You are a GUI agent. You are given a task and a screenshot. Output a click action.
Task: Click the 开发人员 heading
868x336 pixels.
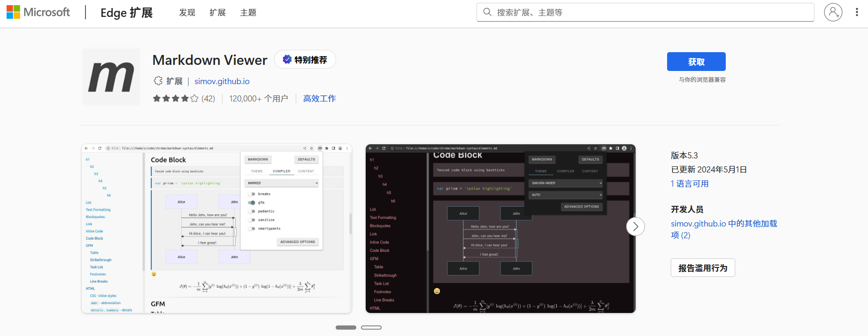click(687, 210)
